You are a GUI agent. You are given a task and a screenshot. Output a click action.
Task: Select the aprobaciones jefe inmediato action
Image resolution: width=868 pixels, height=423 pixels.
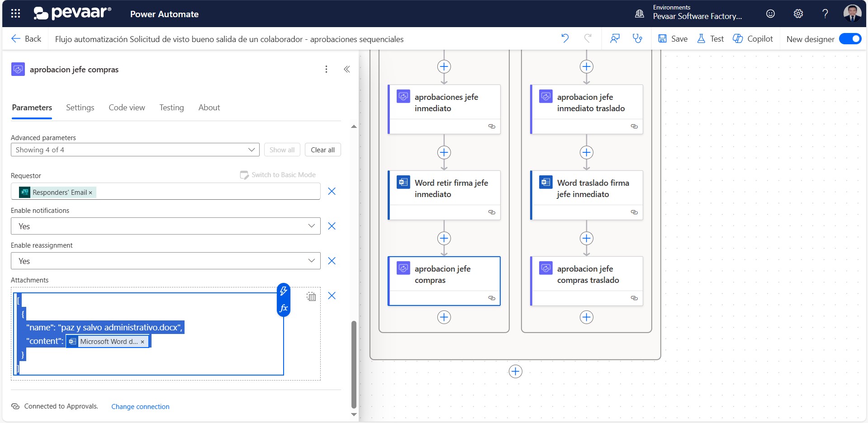coord(444,109)
